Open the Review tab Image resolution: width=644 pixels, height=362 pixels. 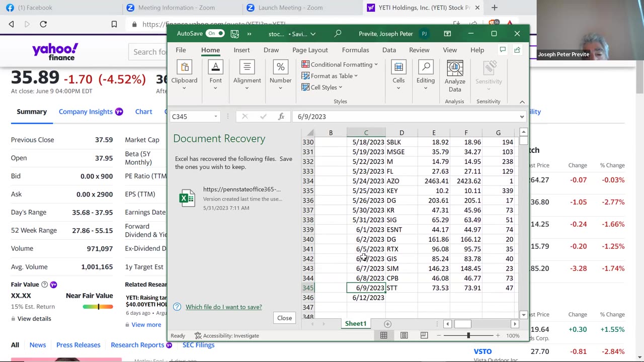419,50
